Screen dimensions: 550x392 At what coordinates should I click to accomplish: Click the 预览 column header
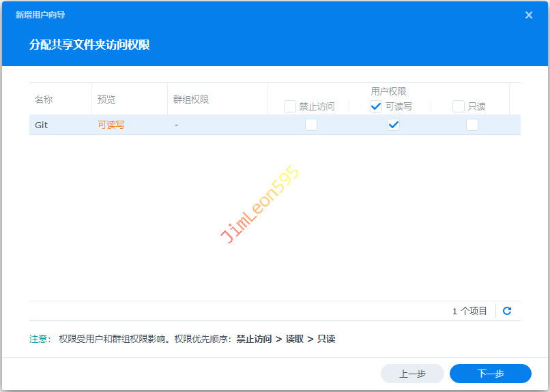106,100
